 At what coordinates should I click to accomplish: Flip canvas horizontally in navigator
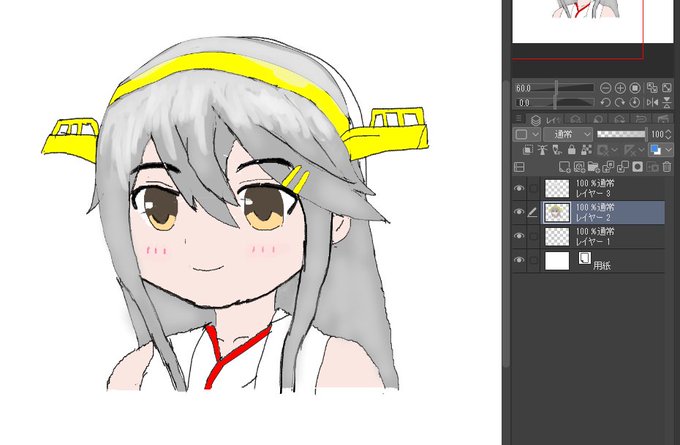[x=652, y=102]
